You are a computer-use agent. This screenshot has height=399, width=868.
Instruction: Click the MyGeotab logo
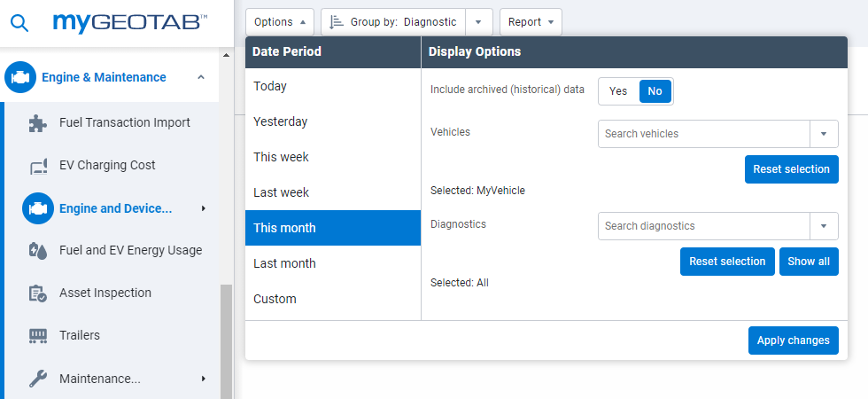pos(130,23)
